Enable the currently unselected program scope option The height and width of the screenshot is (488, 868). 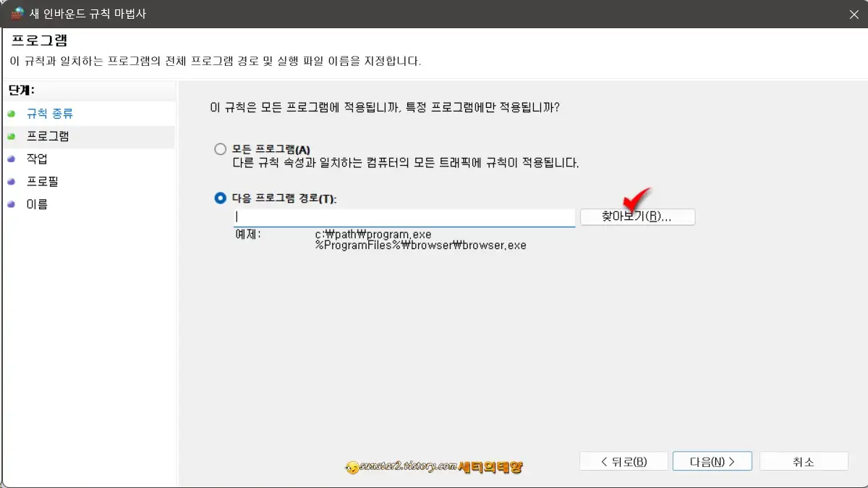tap(220, 148)
